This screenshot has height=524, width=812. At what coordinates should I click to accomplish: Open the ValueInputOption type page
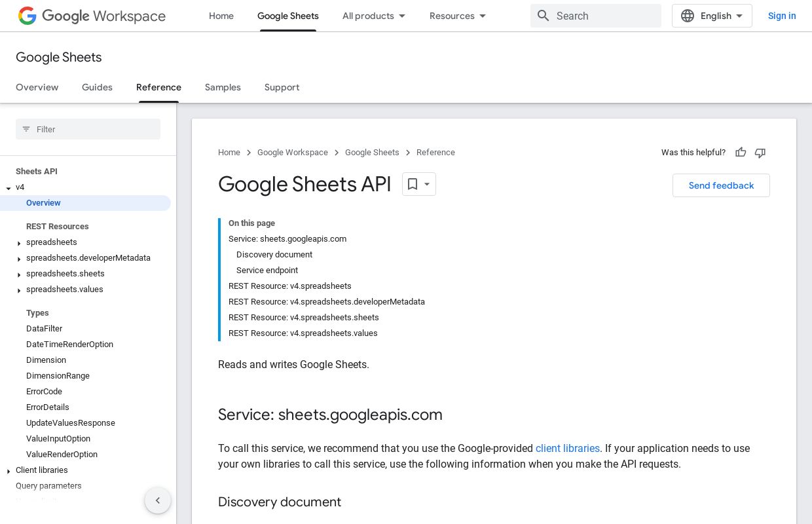58,439
